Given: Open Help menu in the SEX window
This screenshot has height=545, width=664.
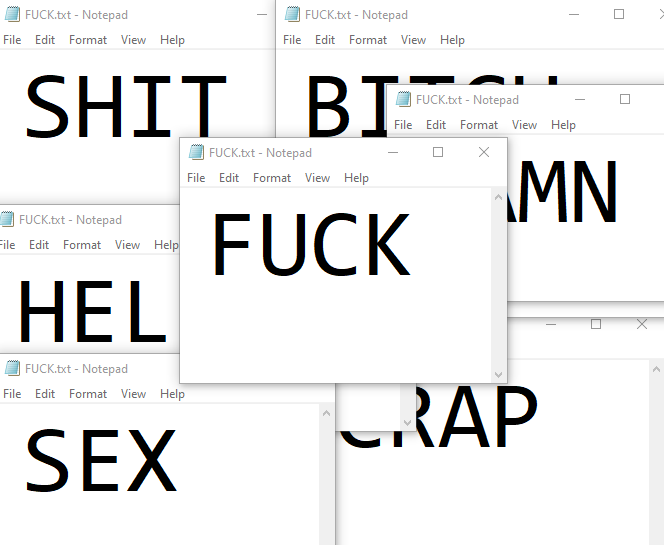Looking at the screenshot, I should click(172, 394).
